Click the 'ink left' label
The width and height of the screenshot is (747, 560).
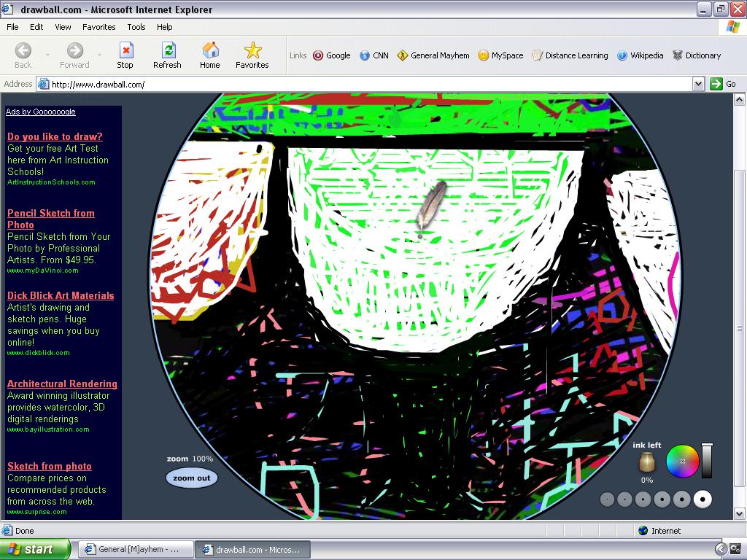(647, 446)
